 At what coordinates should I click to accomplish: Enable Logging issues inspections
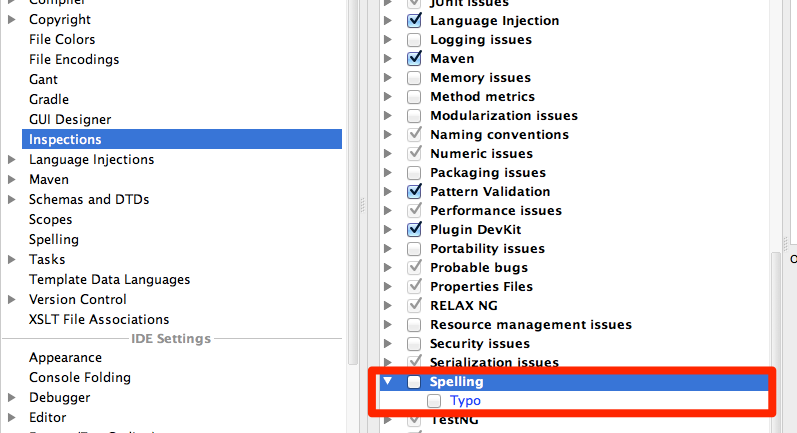pos(413,40)
